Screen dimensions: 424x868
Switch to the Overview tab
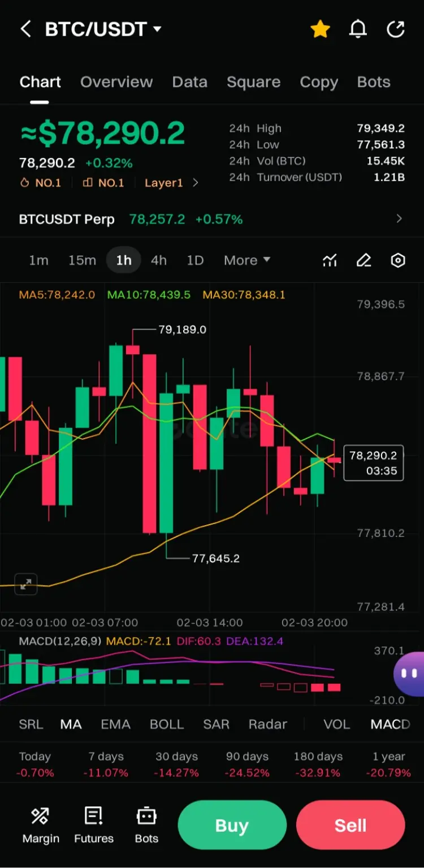[x=116, y=82]
